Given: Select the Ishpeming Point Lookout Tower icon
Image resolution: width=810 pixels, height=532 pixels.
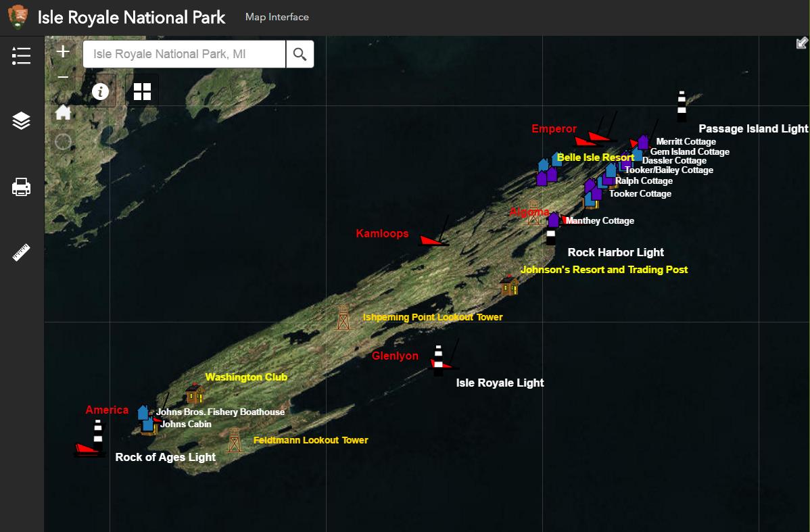Looking at the screenshot, I should coord(343,317).
